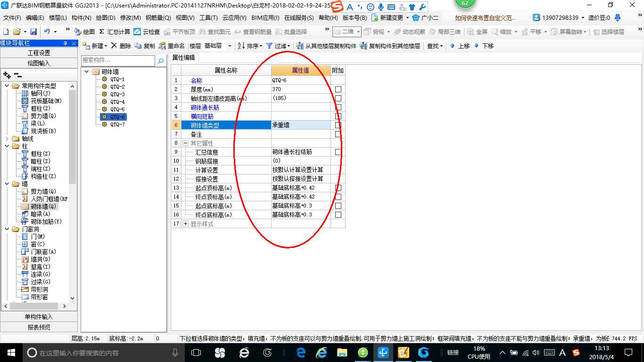Select component QTQ-1 in list
The image size is (644, 362).
[x=117, y=79]
